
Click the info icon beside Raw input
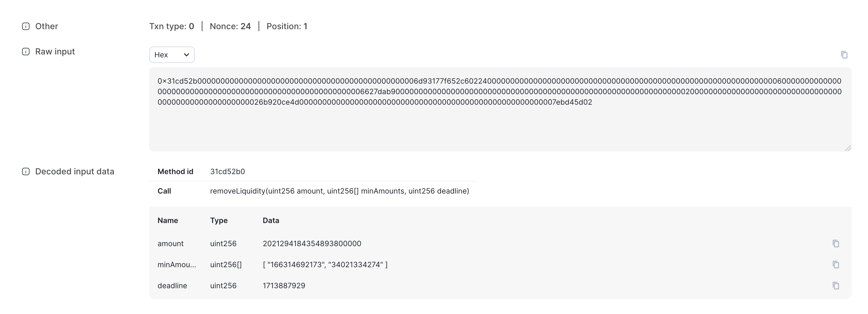[26, 52]
